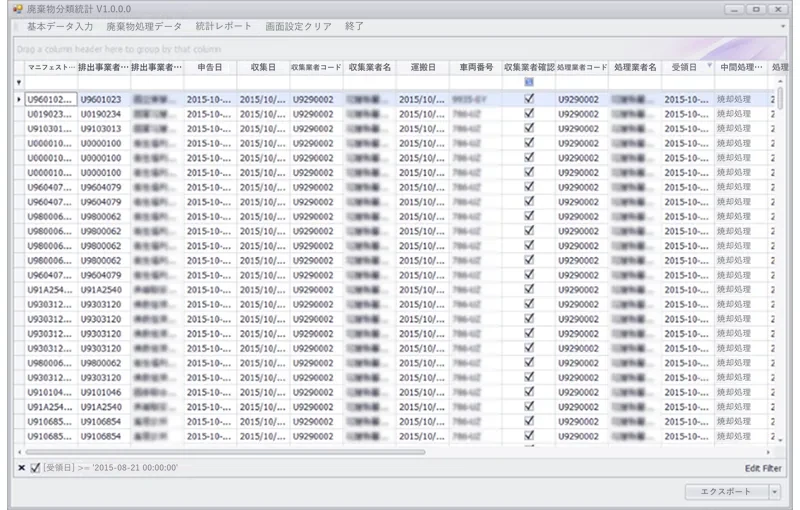
Task: Sort by the マニフェスト column header
Action: pyautogui.click(x=51, y=67)
